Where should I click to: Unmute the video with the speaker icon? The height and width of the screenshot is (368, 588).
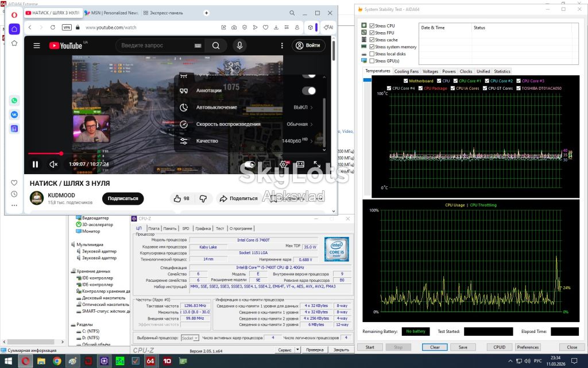pyautogui.click(x=53, y=164)
